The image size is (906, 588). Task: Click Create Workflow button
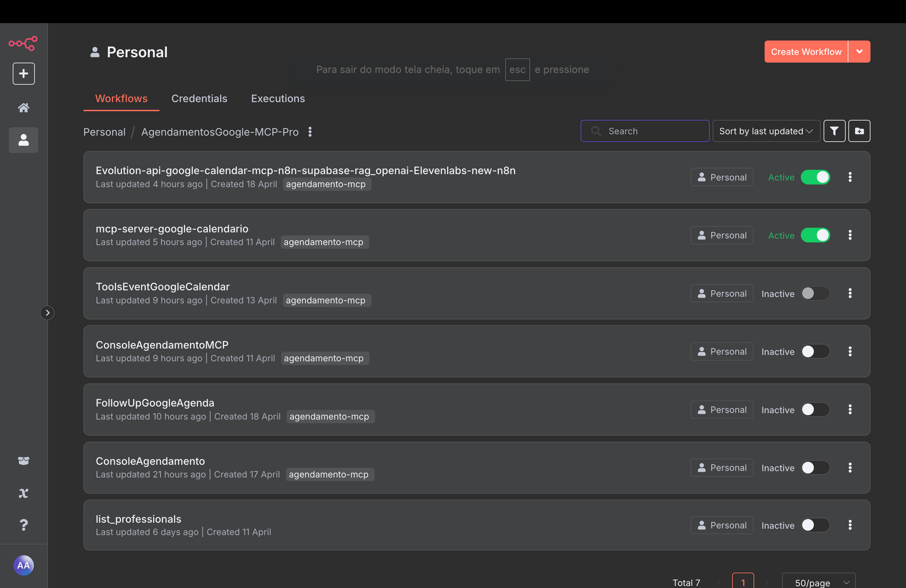point(806,52)
